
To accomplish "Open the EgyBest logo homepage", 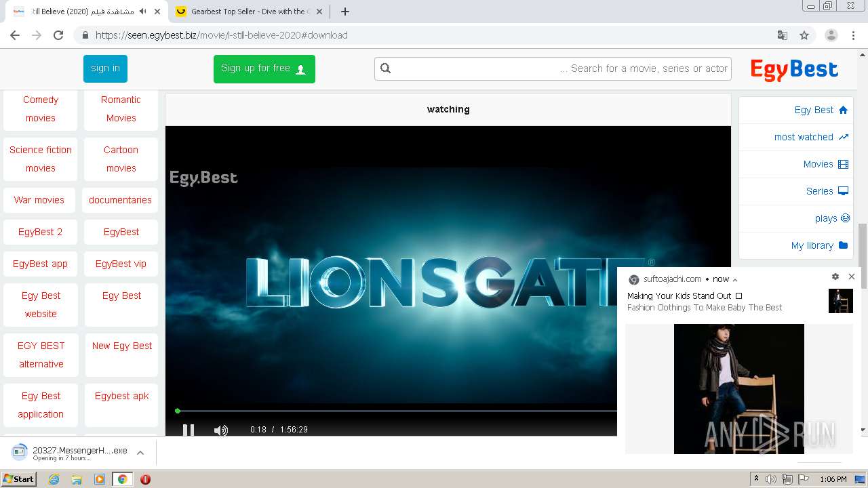I will 794,69.
